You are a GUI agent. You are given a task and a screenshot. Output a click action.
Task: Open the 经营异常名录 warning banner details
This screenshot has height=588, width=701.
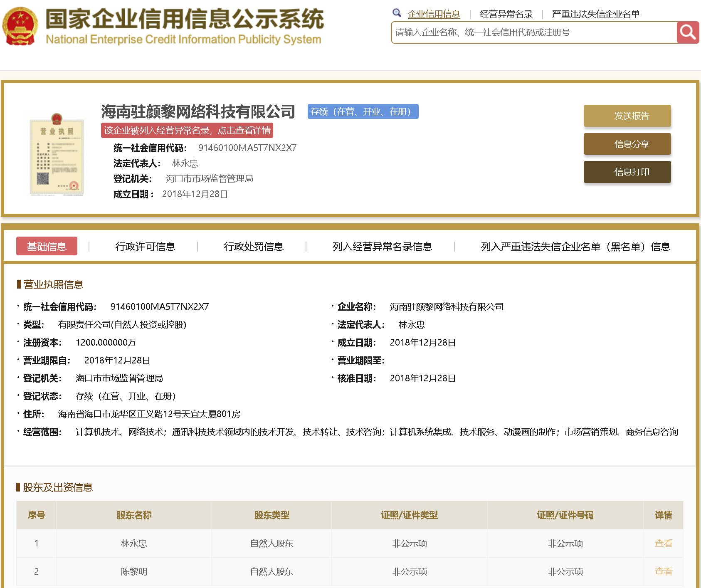coord(186,131)
